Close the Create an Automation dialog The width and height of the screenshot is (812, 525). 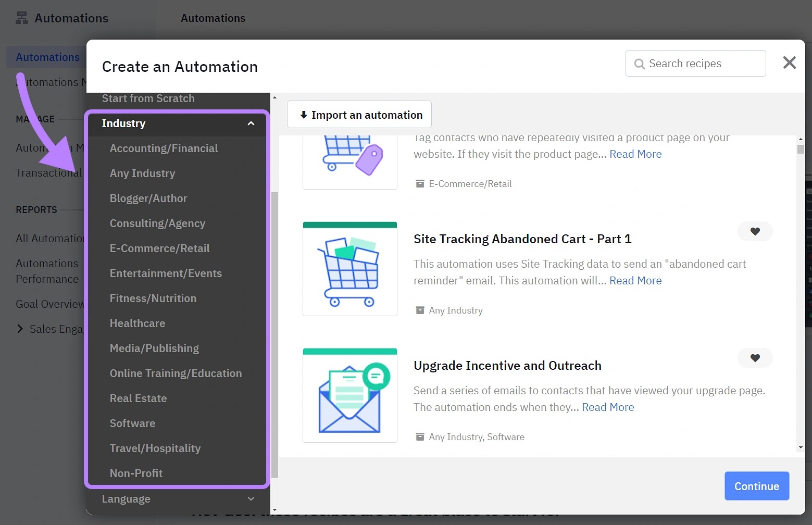(x=789, y=63)
